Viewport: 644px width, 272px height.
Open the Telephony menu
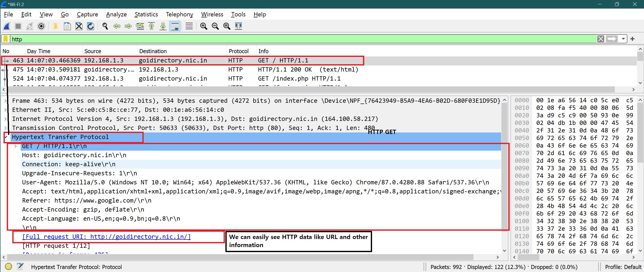[x=179, y=14]
